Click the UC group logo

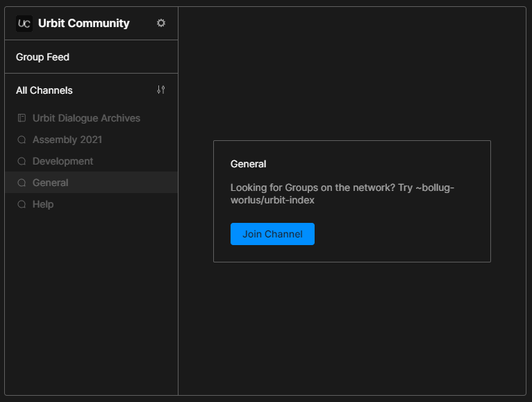pos(24,24)
